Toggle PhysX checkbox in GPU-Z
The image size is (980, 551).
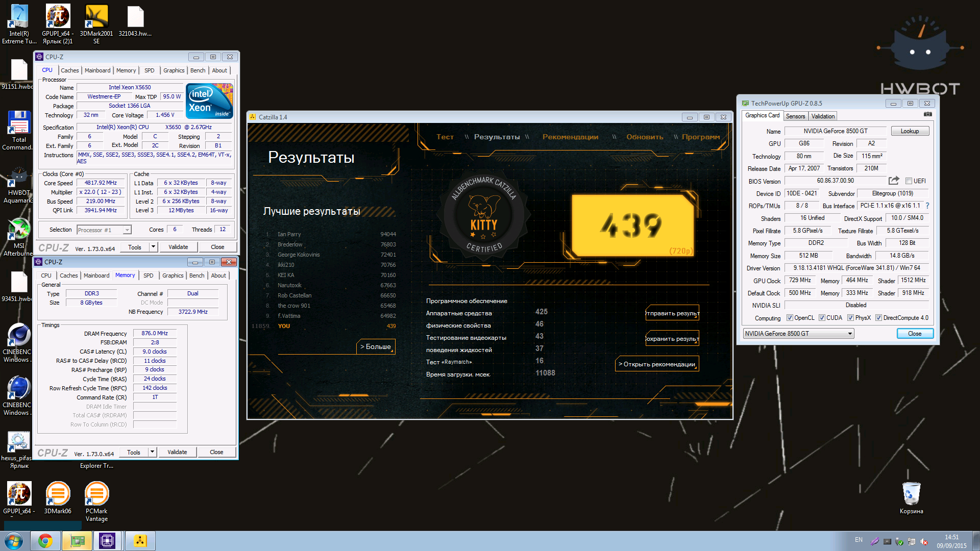pyautogui.click(x=850, y=318)
